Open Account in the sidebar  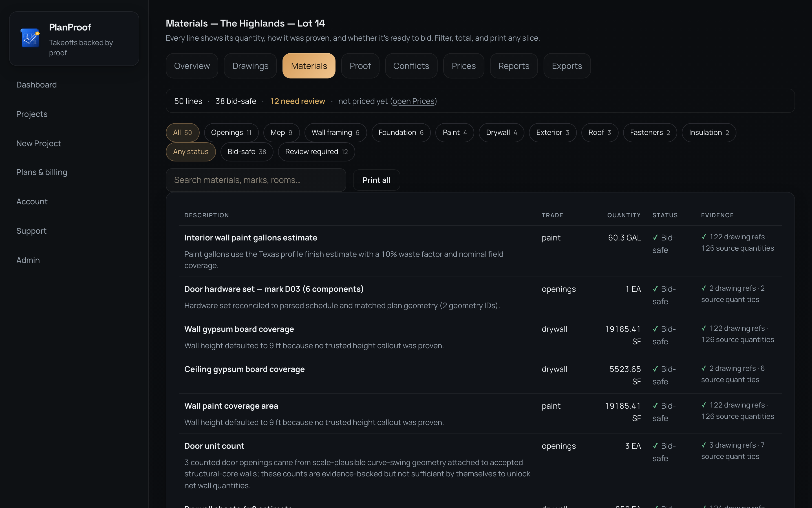(32, 202)
